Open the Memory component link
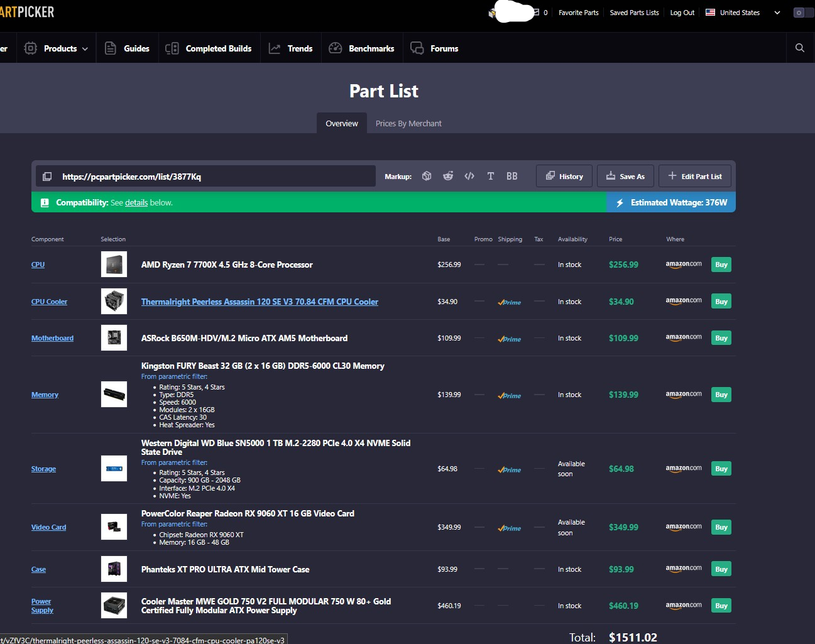 45,395
